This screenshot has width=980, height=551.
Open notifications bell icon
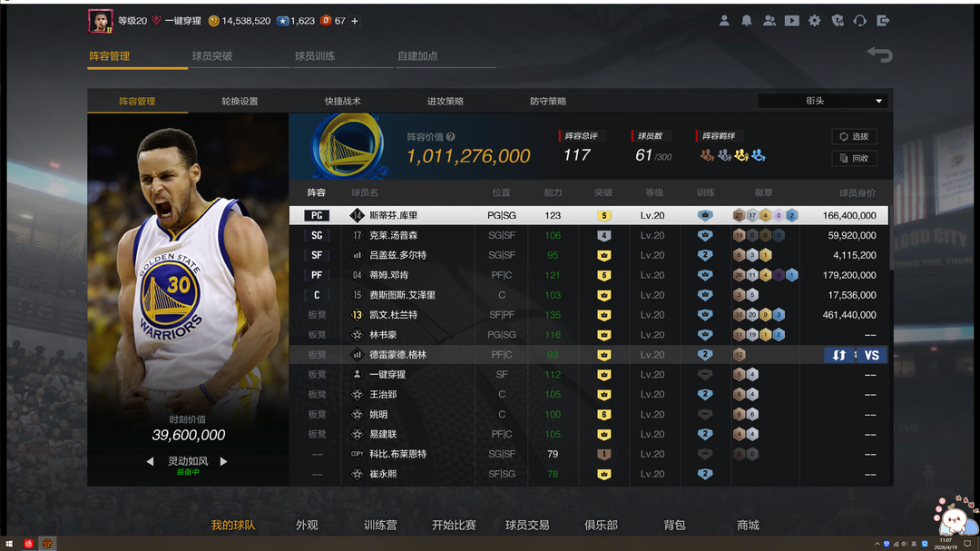[x=746, y=21]
